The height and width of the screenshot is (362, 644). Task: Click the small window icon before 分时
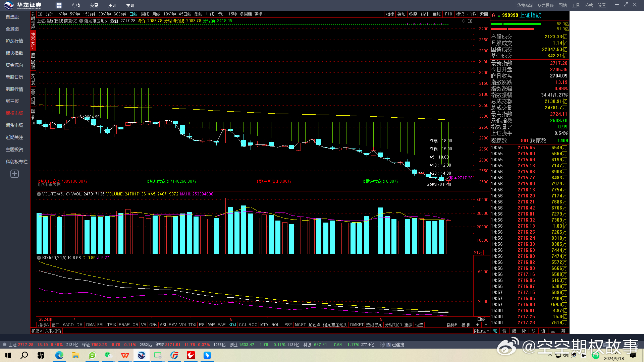point(40,14)
